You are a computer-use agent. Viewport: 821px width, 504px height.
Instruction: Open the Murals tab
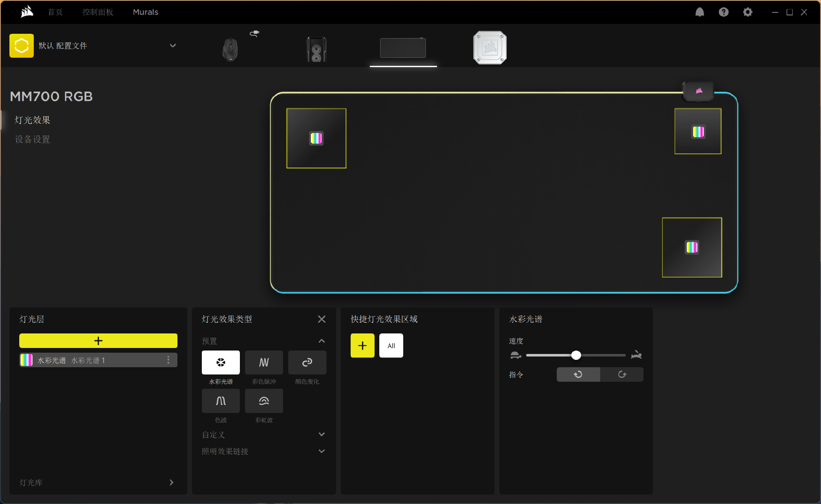coord(145,12)
